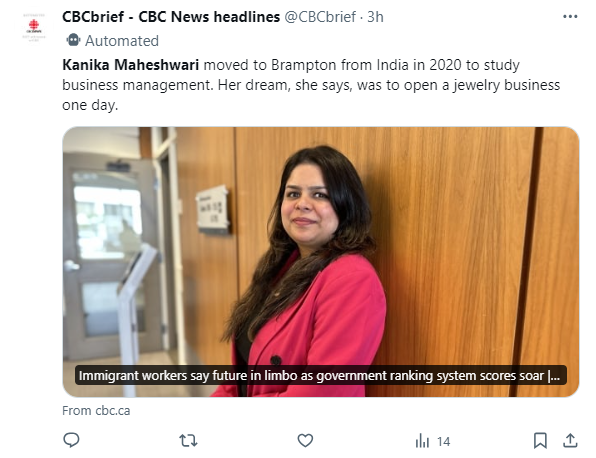Click the Automated robot badge icon

click(73, 40)
